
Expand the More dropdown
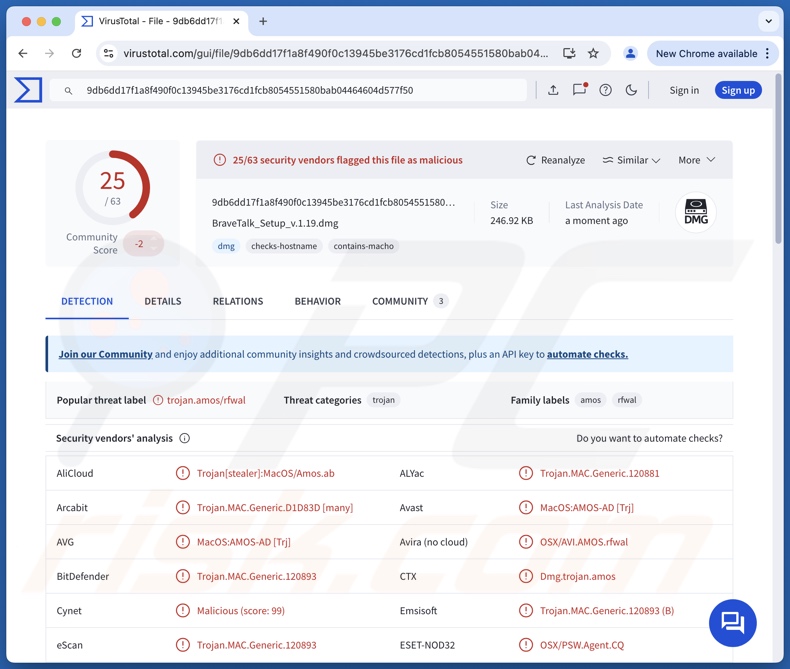[x=696, y=160]
